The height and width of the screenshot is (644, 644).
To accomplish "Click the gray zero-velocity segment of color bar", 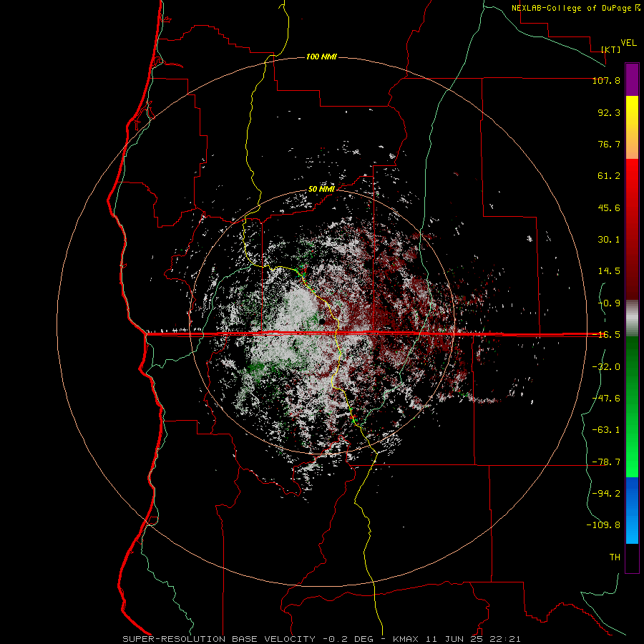I will coord(632,318).
